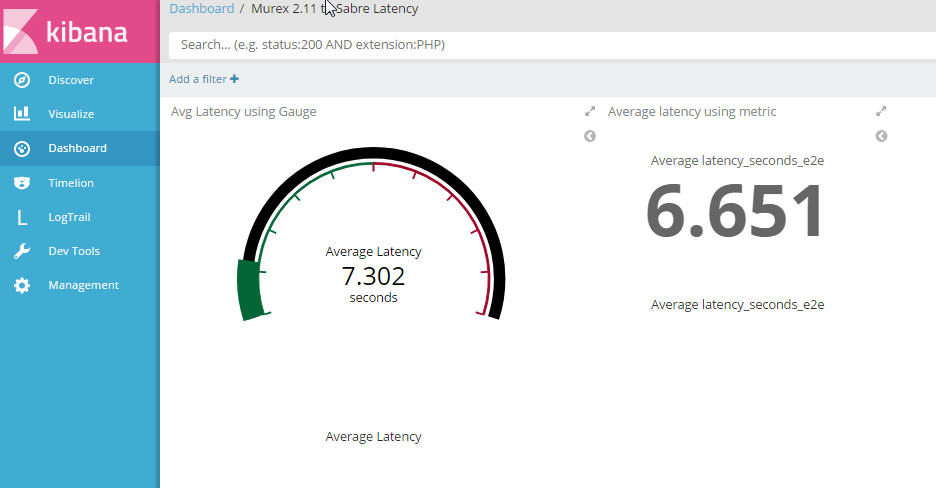This screenshot has height=488, width=936.
Task: Open Timelion mask icon
Action: pos(22,183)
